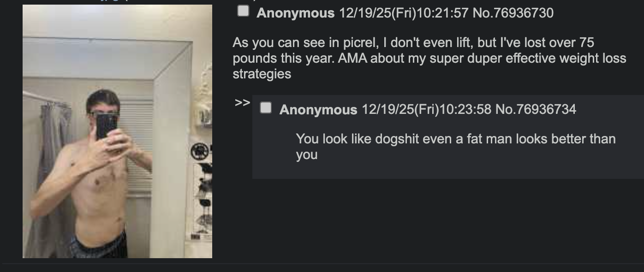The height and width of the screenshot is (272, 644).
Task: Click the word 'strategies' in the first post
Action: 262,74
